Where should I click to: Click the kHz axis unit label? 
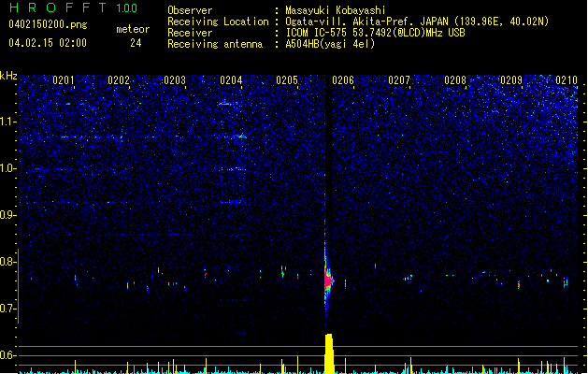point(8,76)
